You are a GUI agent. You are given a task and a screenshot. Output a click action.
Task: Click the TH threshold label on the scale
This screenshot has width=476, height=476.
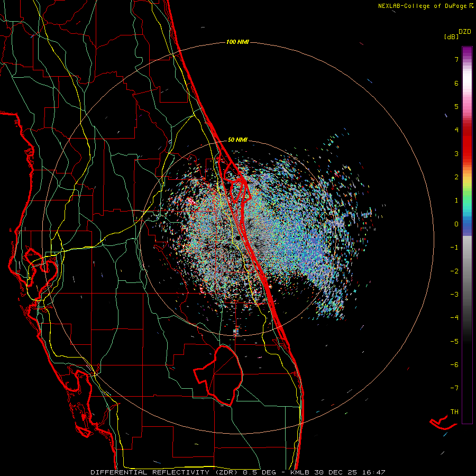[454, 411]
